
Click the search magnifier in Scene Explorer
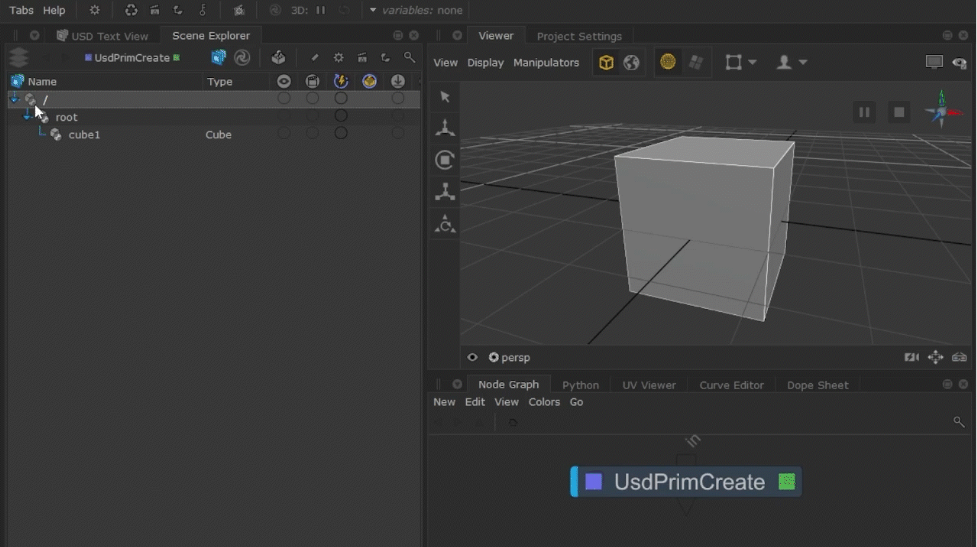pyautogui.click(x=409, y=58)
